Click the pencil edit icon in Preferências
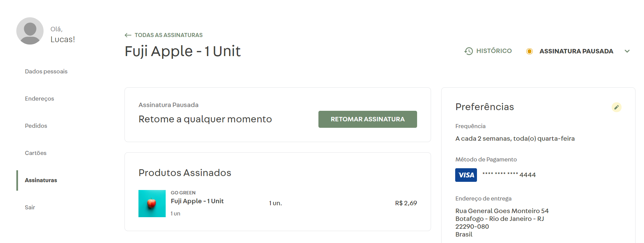Image resolution: width=644 pixels, height=243 pixels. (616, 107)
